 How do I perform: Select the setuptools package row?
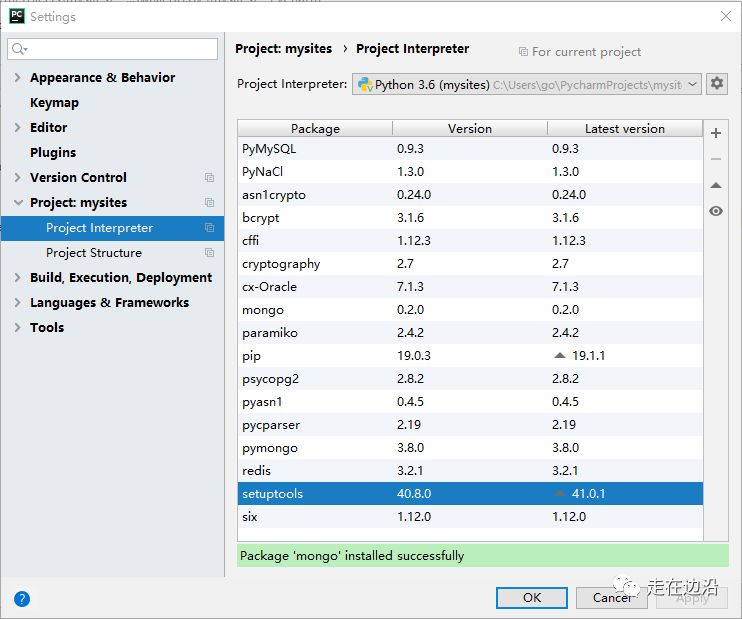pyautogui.click(x=470, y=494)
